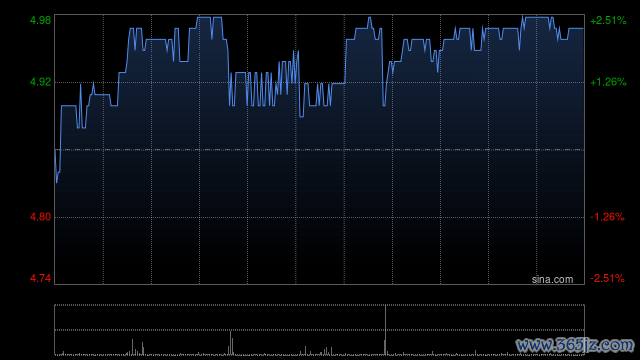
Task: Click the 4.80 price axis label
Action: coord(40,217)
